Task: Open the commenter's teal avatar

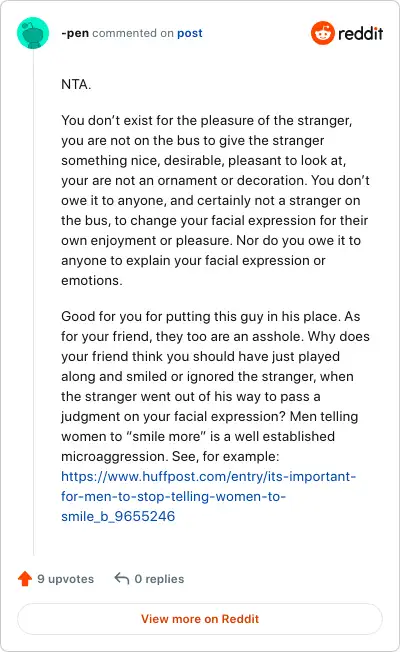Action: point(33,33)
